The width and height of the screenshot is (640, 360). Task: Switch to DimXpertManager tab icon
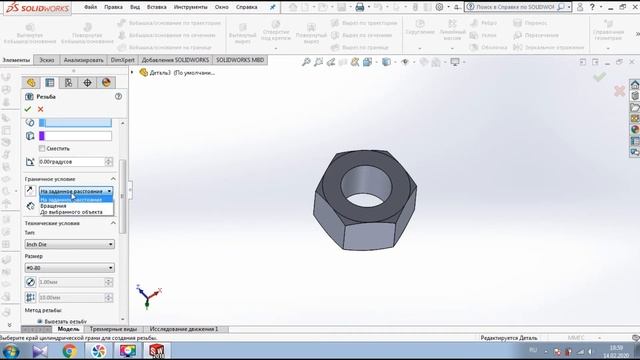[x=87, y=83]
